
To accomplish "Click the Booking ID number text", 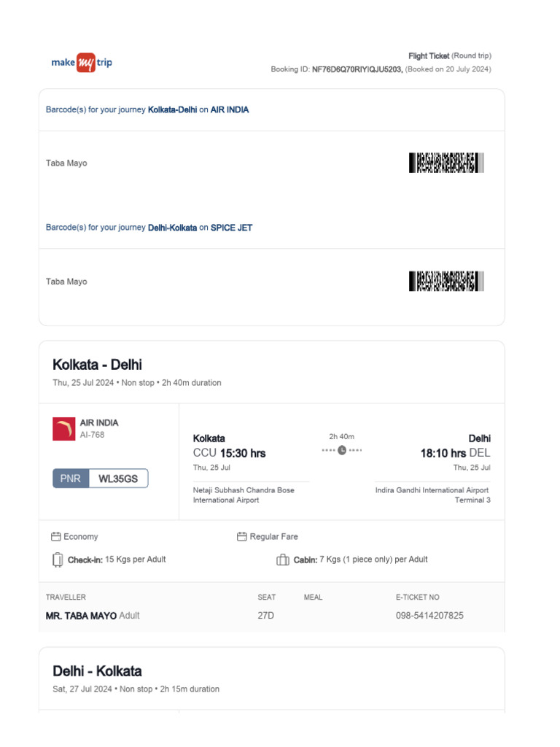I will [357, 69].
